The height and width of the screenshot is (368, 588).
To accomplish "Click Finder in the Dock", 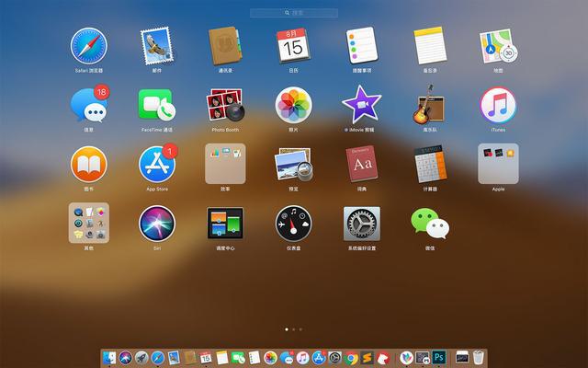I will tap(109, 358).
